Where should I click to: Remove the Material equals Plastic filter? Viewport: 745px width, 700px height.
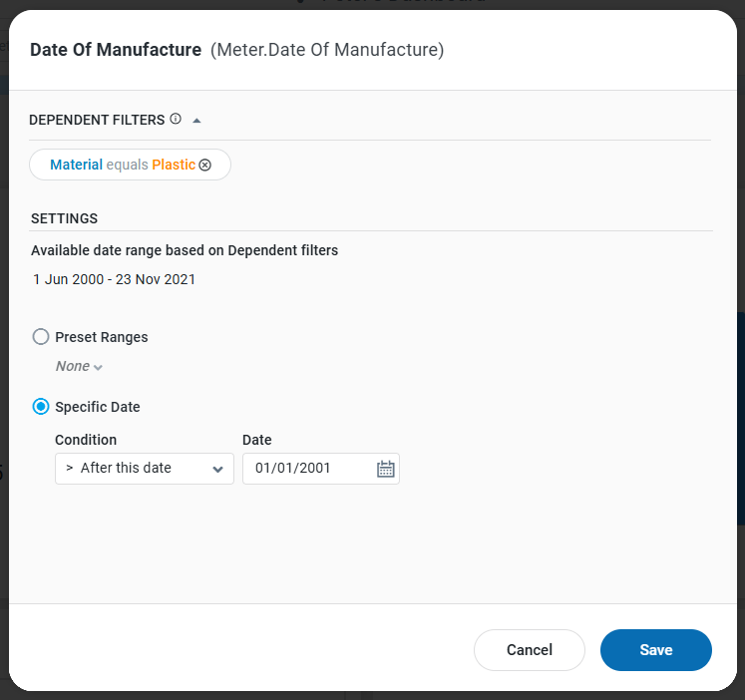pos(205,165)
